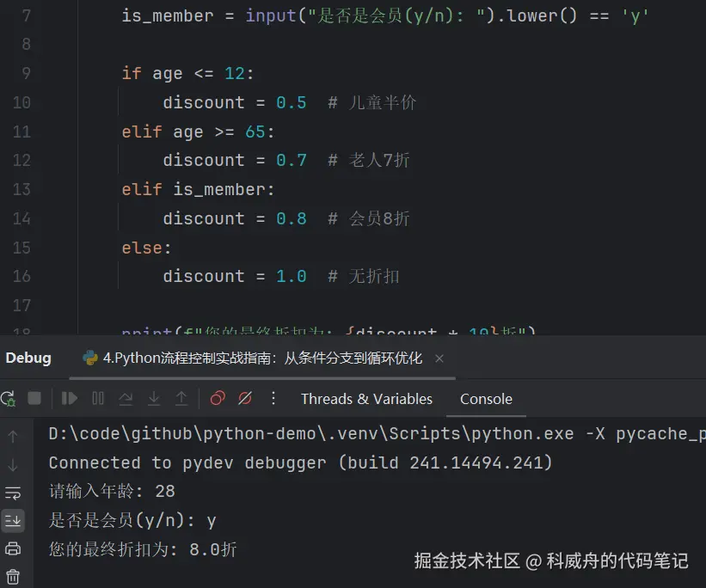This screenshot has height=588, width=706.
Task: Resume program execution
Action: click(x=70, y=399)
